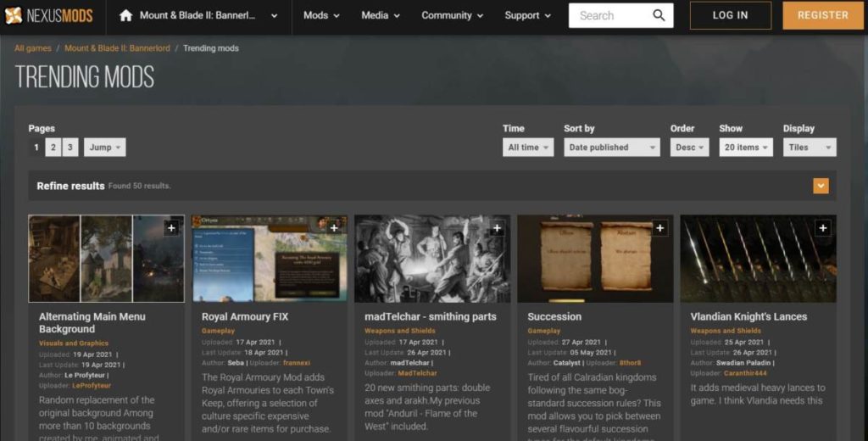Open Alternating Main Menu Background thumbnail
The width and height of the screenshot is (868, 441).
coord(106,259)
